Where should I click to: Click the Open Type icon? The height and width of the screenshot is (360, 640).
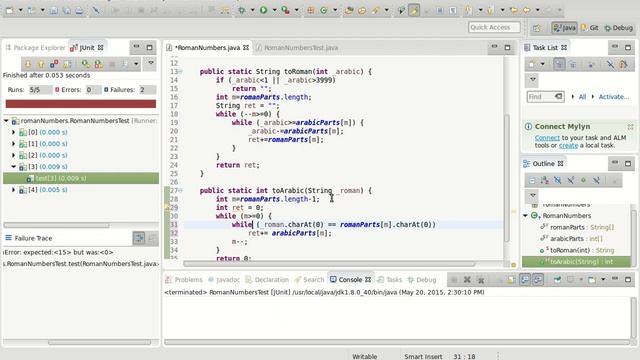pos(349,10)
